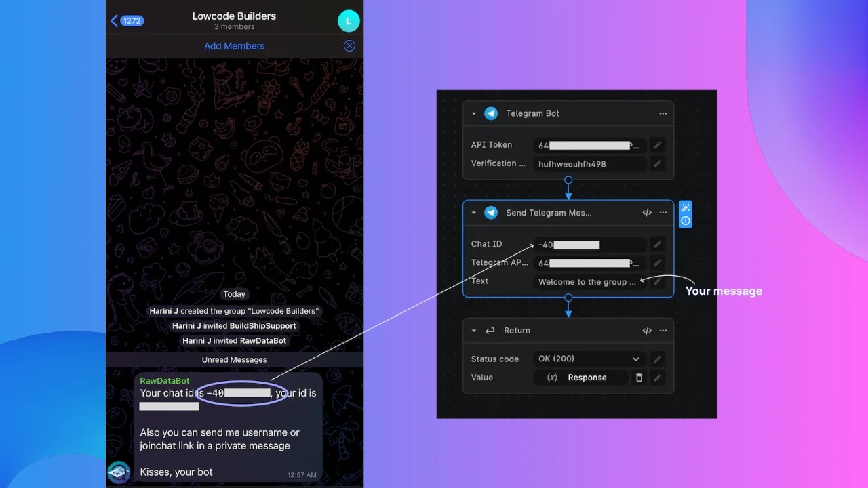Tap the 'Today' date label
868x488 pixels.
[x=235, y=294]
